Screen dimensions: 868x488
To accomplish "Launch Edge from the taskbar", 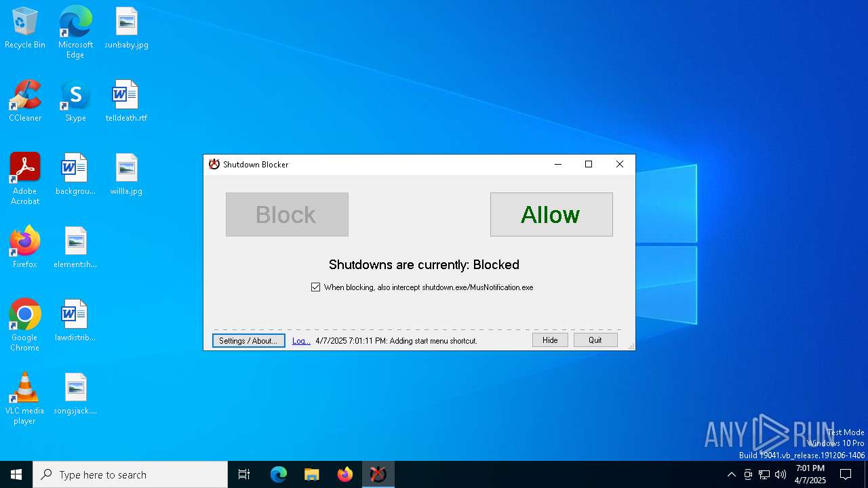I will pos(279,474).
